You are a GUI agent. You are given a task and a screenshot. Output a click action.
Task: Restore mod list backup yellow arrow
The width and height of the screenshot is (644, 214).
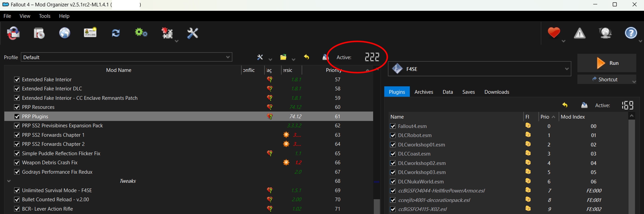[306, 57]
